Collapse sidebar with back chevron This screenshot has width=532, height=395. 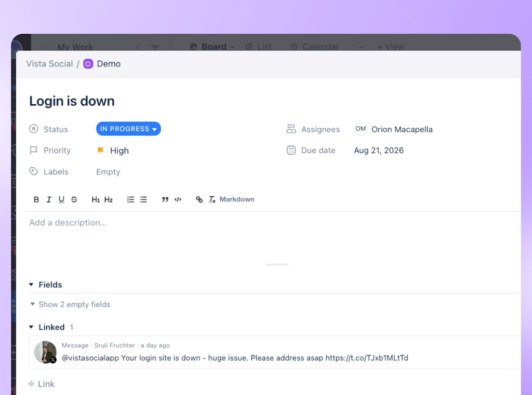click(138, 47)
